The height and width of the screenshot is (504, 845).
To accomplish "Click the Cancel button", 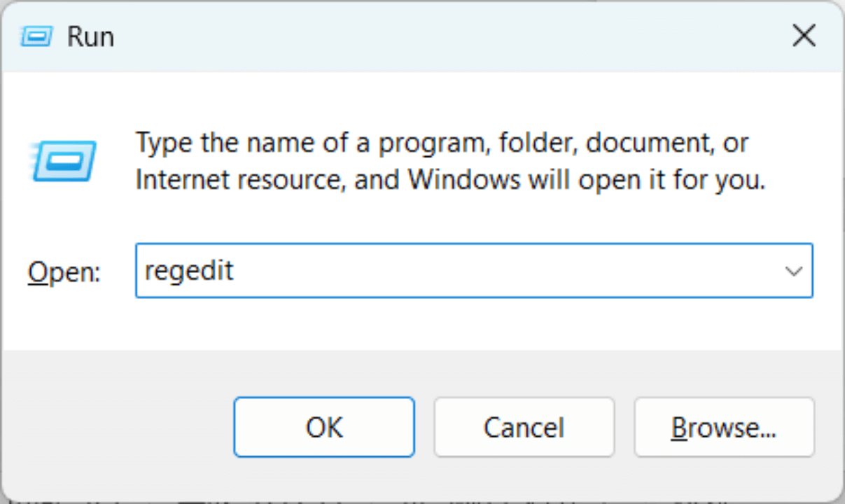I will (x=524, y=427).
